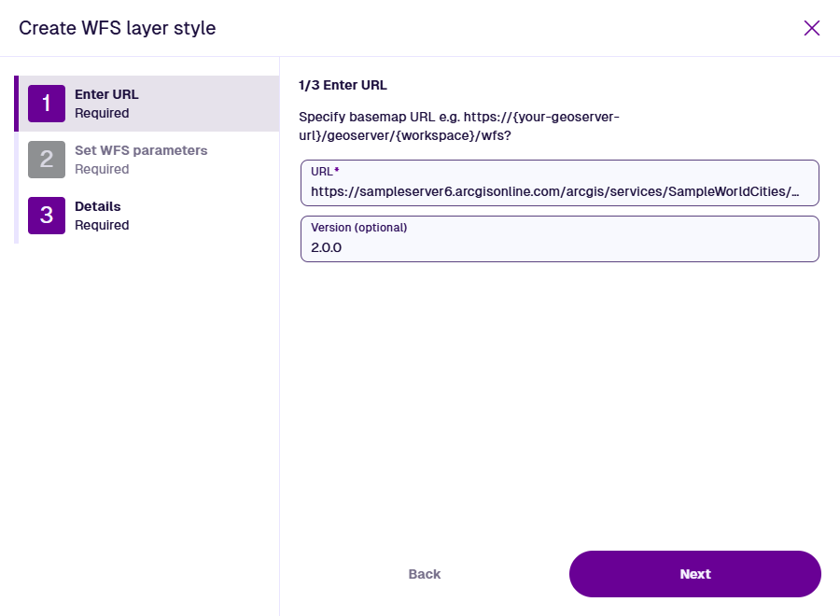This screenshot has width=840, height=616.
Task: Click the Version field showing 2.0.0
Action: [560, 248]
